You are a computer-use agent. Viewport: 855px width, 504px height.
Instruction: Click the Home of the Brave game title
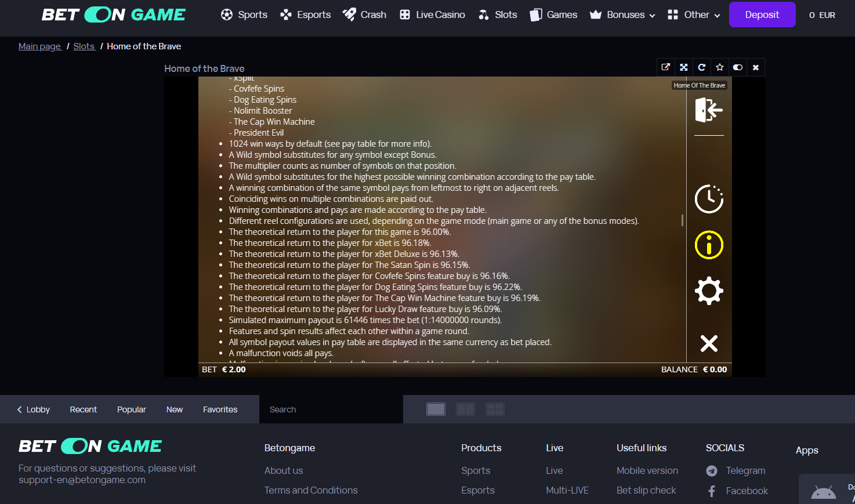click(204, 68)
